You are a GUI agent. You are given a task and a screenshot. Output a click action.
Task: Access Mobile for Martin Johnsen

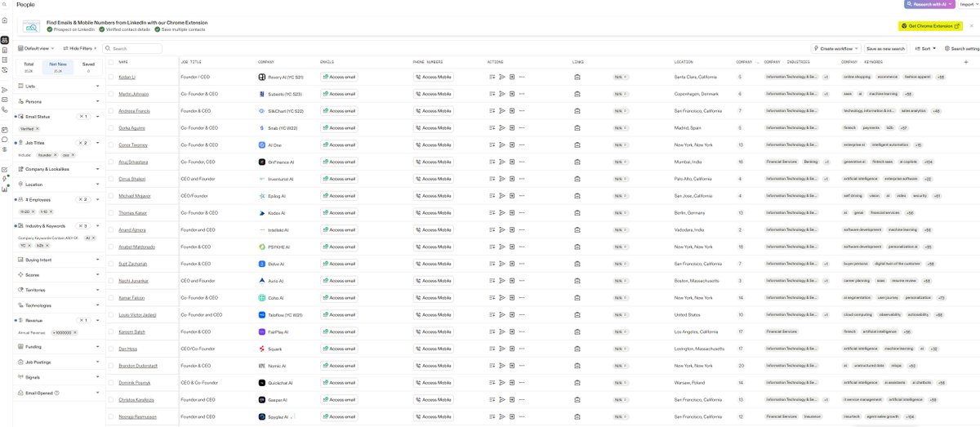click(434, 94)
